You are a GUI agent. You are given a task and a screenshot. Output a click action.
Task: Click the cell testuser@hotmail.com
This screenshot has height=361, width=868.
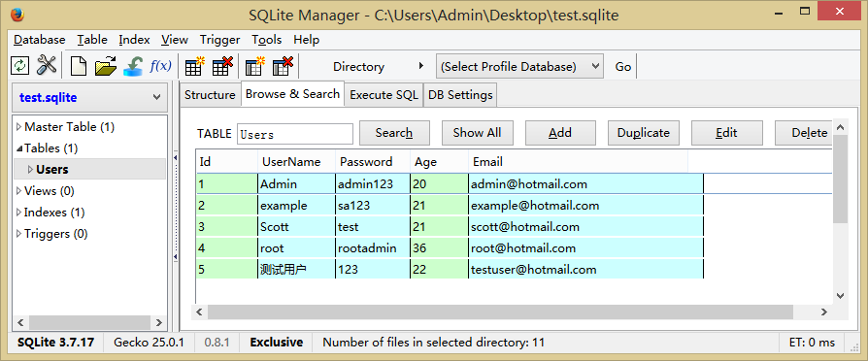(x=585, y=270)
